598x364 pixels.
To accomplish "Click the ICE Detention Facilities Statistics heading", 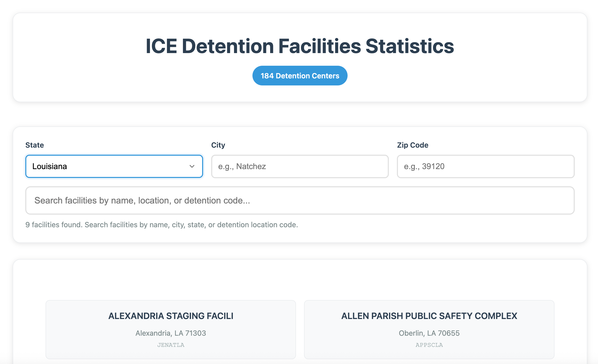I will point(300,46).
